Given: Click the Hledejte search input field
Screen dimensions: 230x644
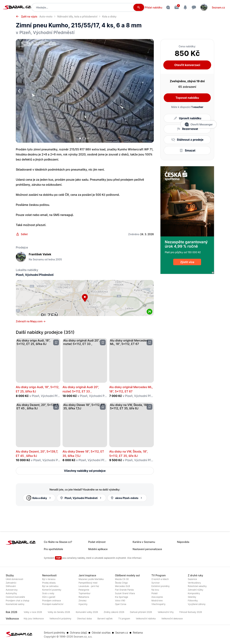Looking at the screenshot, I should (x=84, y=8).
